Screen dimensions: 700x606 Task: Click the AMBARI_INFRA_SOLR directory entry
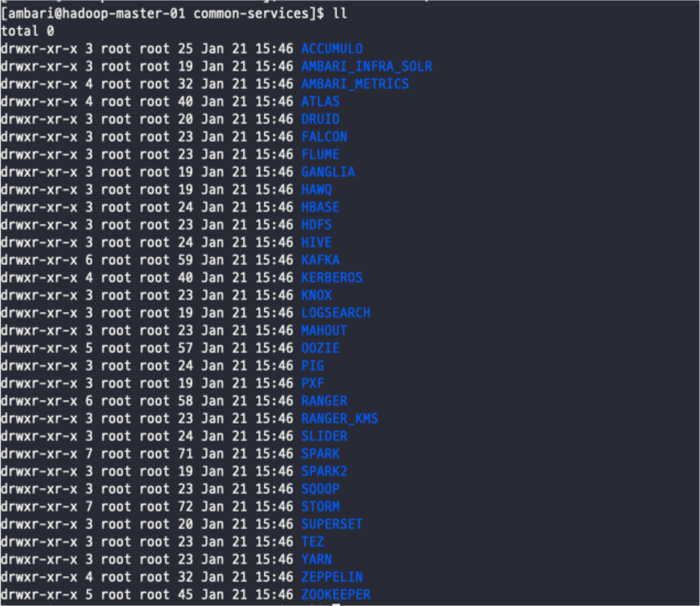[367, 66]
